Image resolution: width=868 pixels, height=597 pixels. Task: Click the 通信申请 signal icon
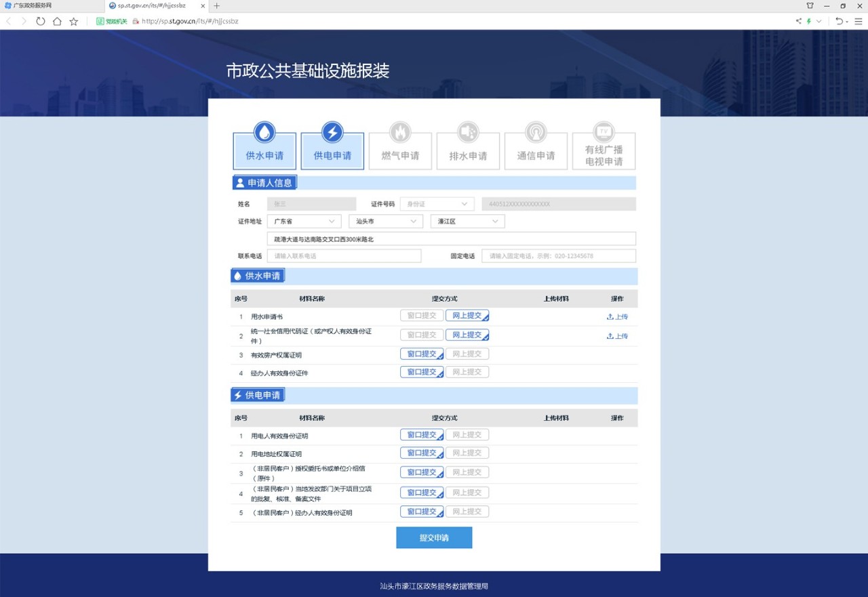536,132
